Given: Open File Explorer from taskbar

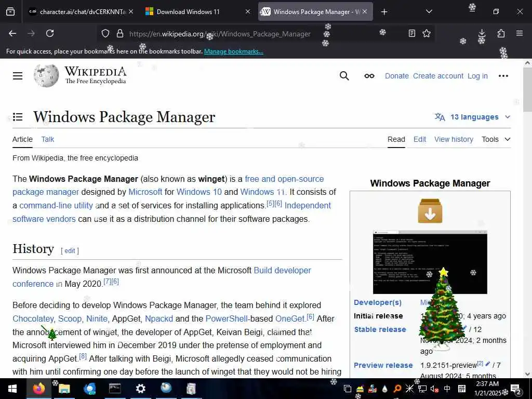Looking at the screenshot, I should click(x=64, y=389).
